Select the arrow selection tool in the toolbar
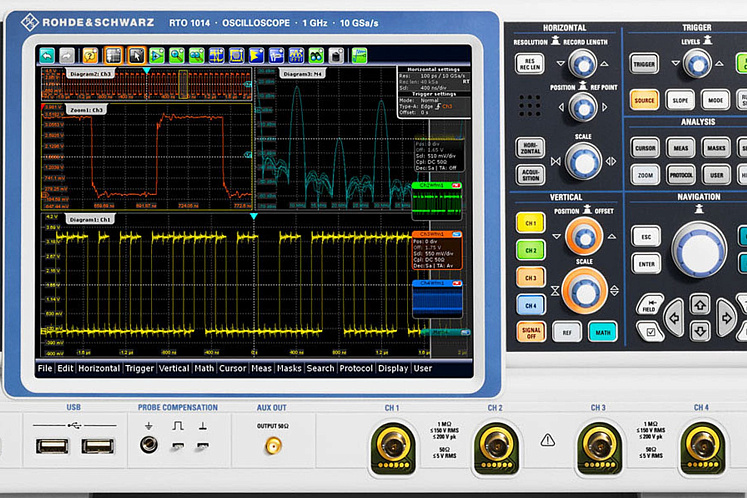This screenshot has height=498, width=747. (136, 55)
